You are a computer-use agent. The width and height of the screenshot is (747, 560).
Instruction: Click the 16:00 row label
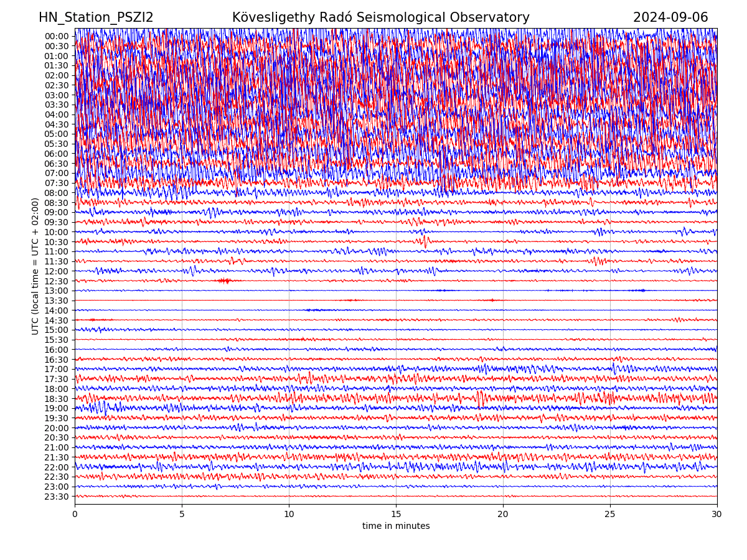56,350
